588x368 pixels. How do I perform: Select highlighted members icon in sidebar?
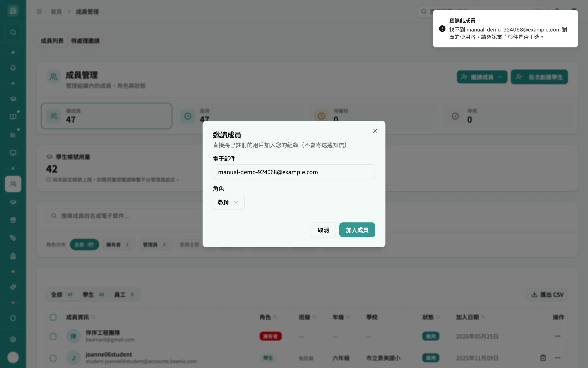pos(13,184)
